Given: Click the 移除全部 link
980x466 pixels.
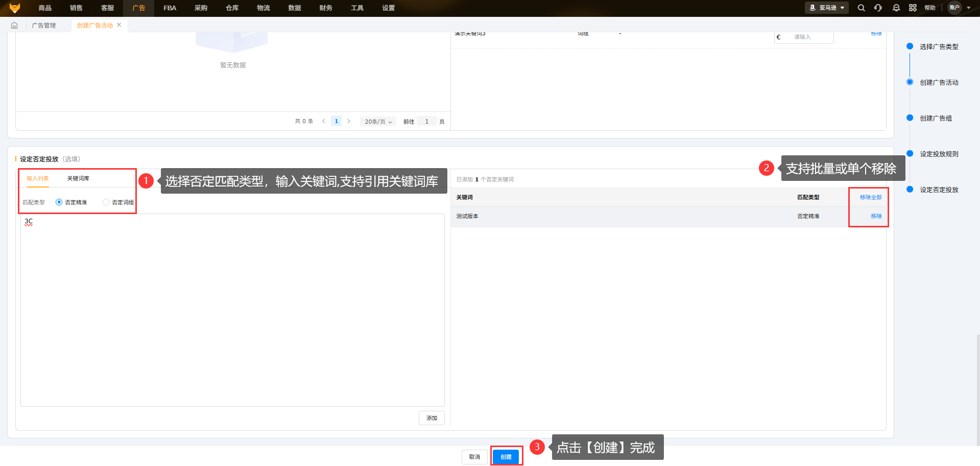Looking at the screenshot, I should tap(871, 197).
